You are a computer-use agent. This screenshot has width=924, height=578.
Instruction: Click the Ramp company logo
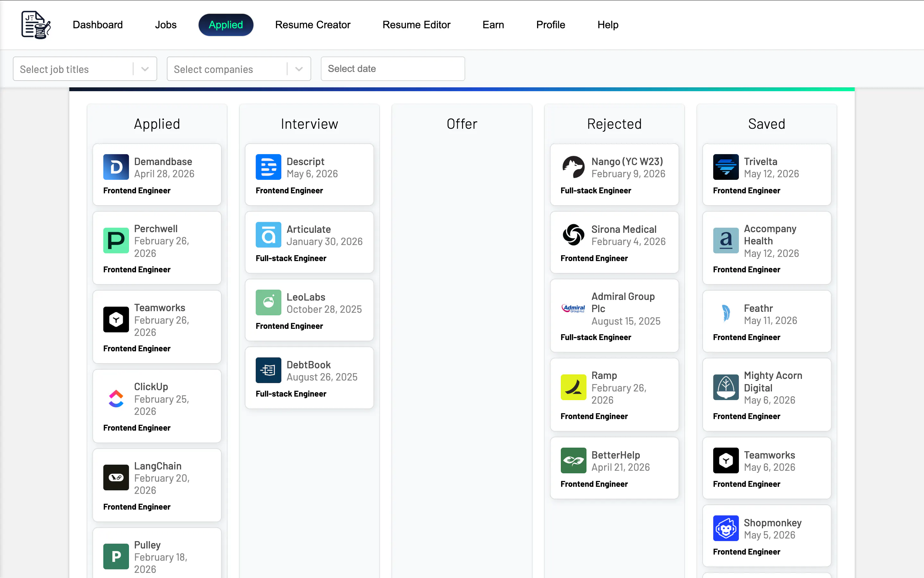(574, 387)
